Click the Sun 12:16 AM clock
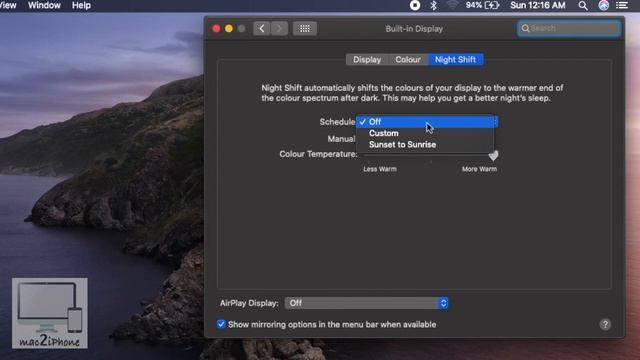640x360 pixels. tap(538, 5)
